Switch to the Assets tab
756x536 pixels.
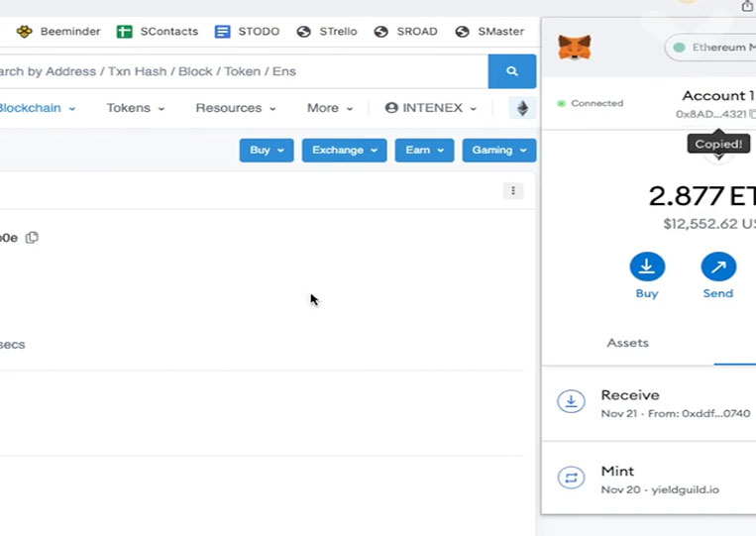pyautogui.click(x=627, y=343)
